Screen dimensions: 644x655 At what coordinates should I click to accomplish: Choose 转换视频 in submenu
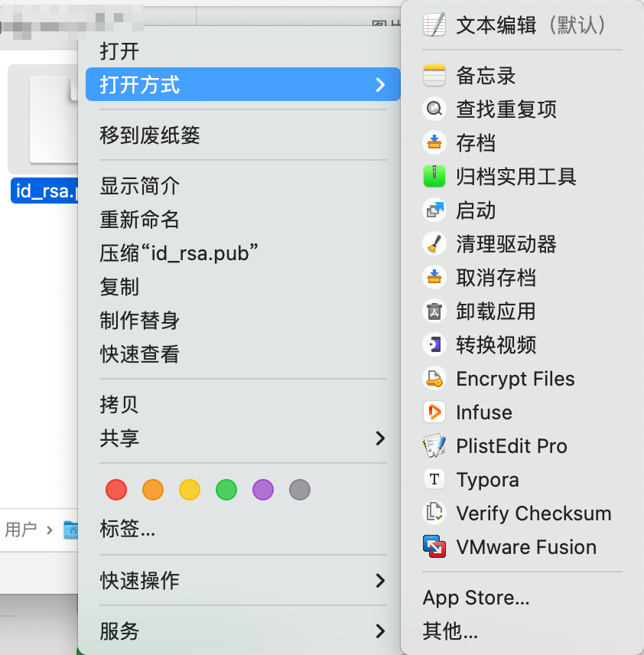(x=522, y=345)
